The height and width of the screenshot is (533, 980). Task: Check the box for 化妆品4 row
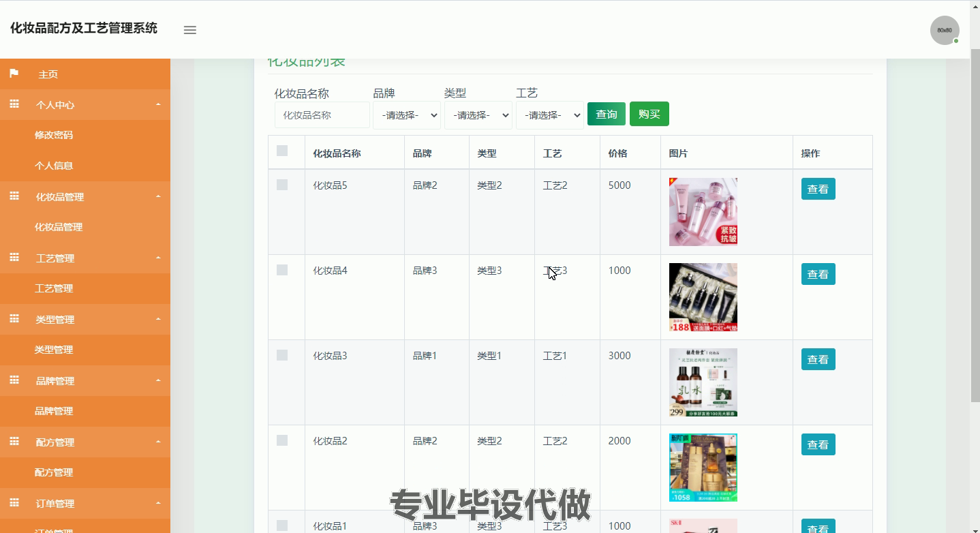click(282, 270)
